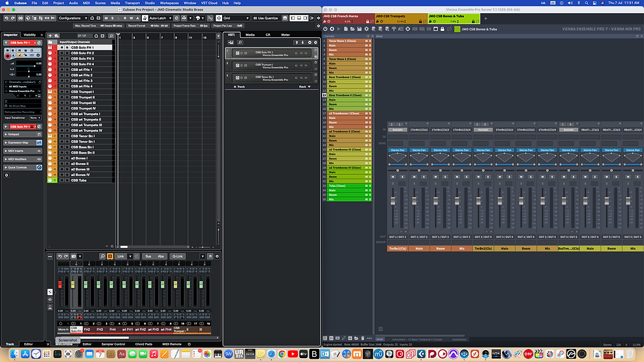The width and height of the screenshot is (644, 362).
Task: Click the automation Auto-Latch mode icon
Action: 145,18
